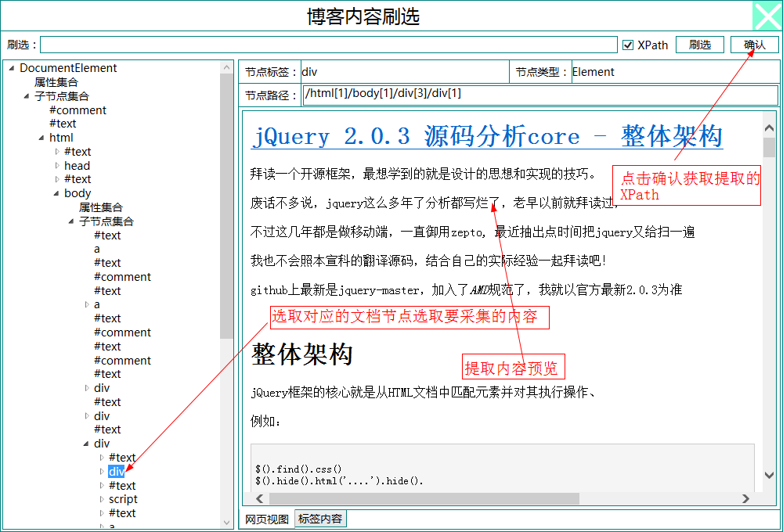Click the 整体架构 heading in preview
This screenshot has width=783, height=532.
click(x=301, y=354)
